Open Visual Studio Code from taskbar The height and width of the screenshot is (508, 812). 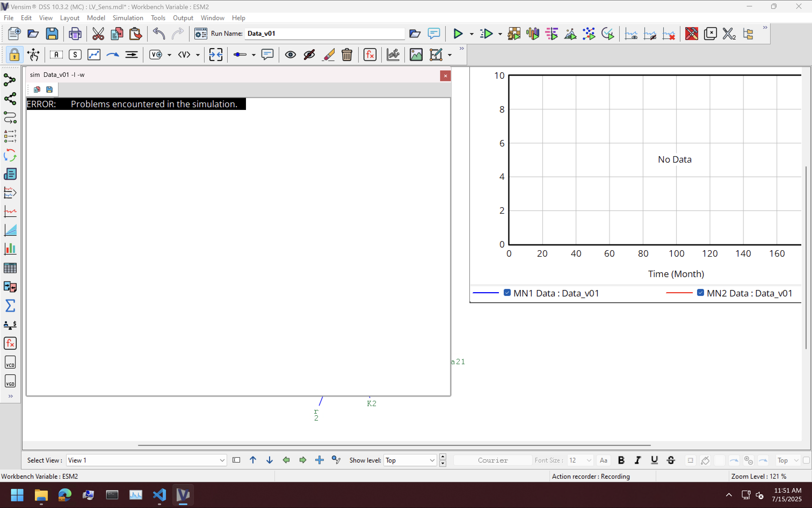(160, 495)
